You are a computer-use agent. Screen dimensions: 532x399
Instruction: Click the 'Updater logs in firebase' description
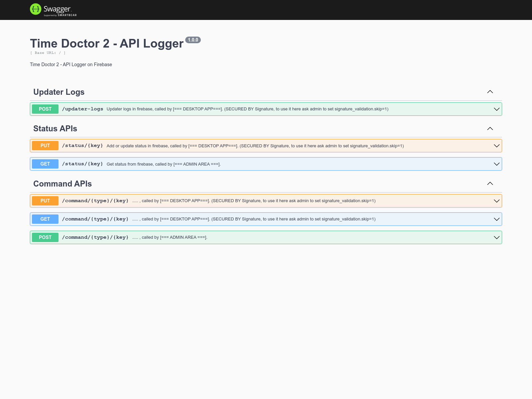(x=247, y=109)
